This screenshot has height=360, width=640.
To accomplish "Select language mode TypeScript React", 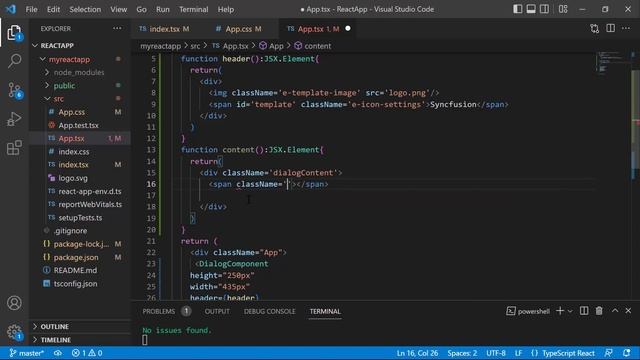I will click(x=563, y=353).
